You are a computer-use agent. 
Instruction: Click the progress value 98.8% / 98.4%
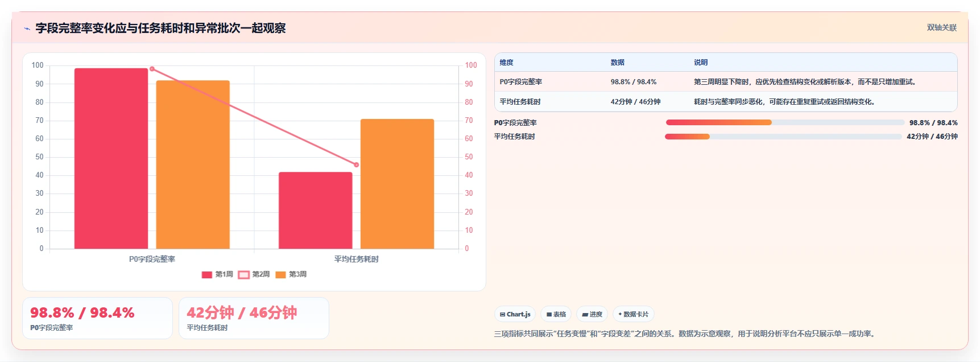[x=933, y=123]
